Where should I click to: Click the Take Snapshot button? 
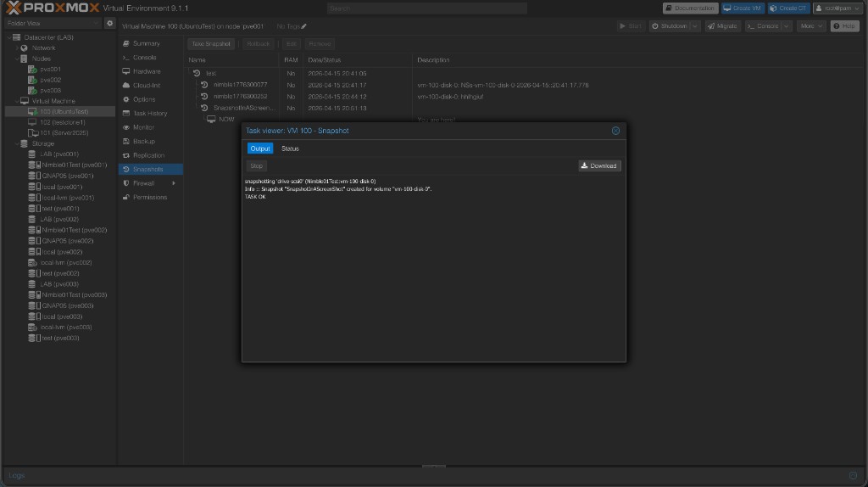pyautogui.click(x=210, y=44)
